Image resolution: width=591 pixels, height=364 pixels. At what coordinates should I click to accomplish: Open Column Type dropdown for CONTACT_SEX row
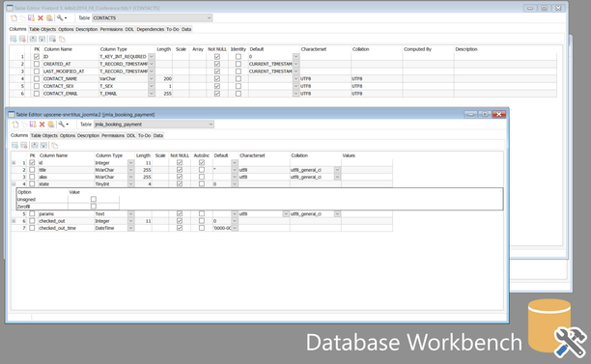152,86
